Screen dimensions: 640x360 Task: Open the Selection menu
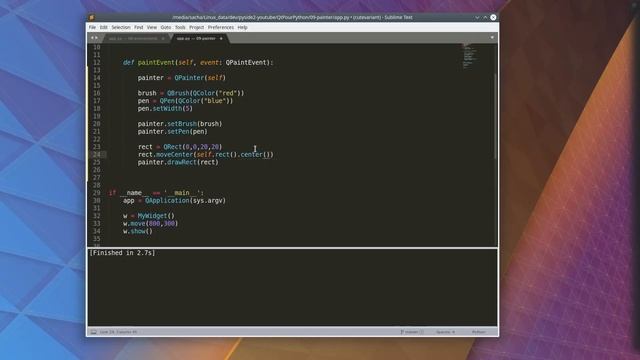coord(121,27)
